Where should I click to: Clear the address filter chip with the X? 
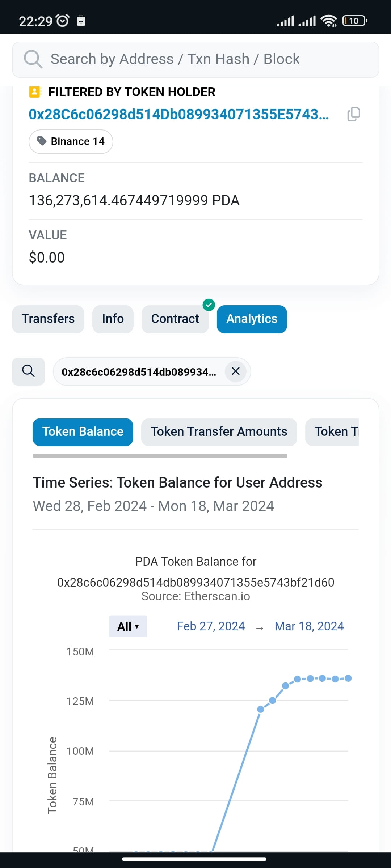[x=236, y=371]
